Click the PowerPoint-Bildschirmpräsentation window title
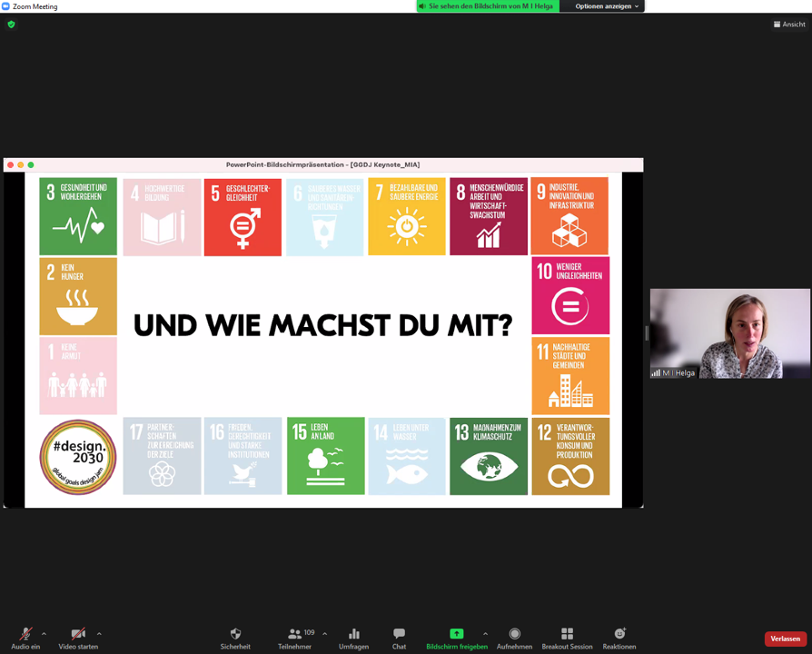Screen dimensions: 812x654 point(322,164)
